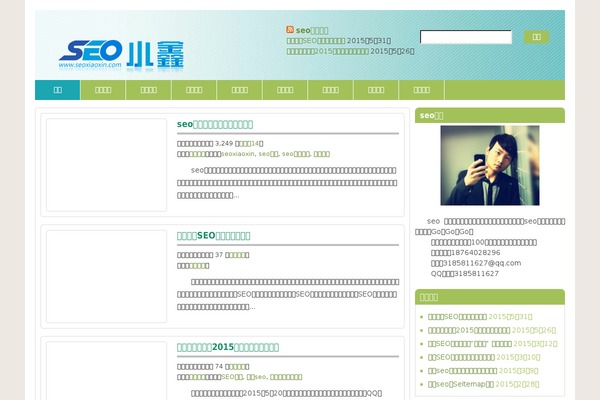Open header article link dated 2015 5 31

point(316,41)
